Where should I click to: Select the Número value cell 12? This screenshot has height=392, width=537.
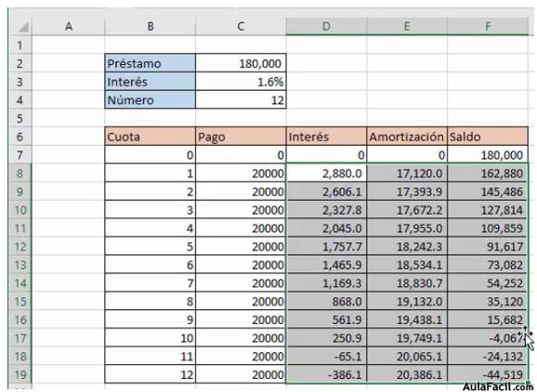pos(241,100)
